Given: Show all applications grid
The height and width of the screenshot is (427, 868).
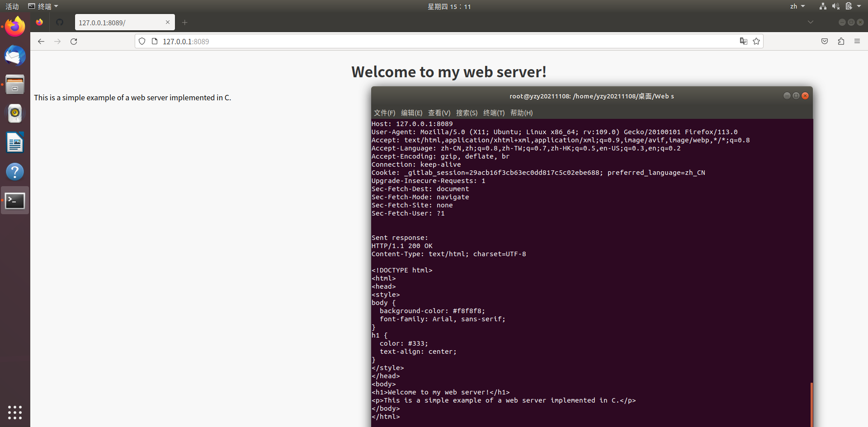Looking at the screenshot, I should coord(15,412).
